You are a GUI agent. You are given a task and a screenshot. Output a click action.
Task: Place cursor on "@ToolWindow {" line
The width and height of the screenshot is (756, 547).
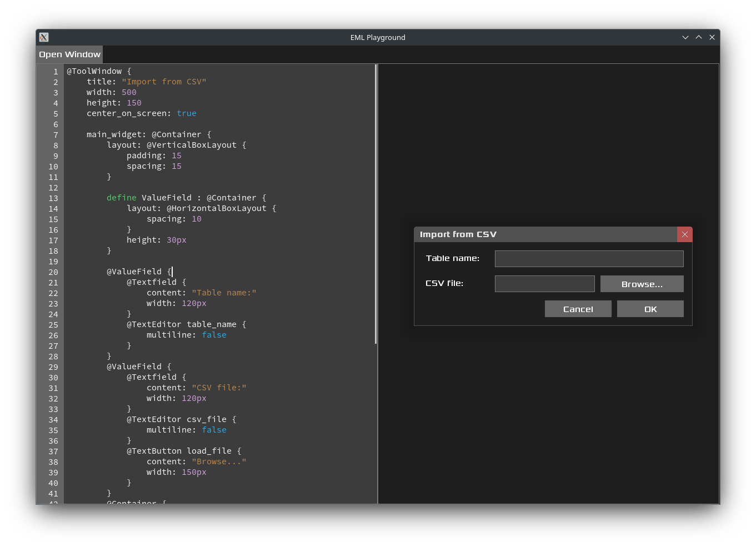click(x=99, y=71)
